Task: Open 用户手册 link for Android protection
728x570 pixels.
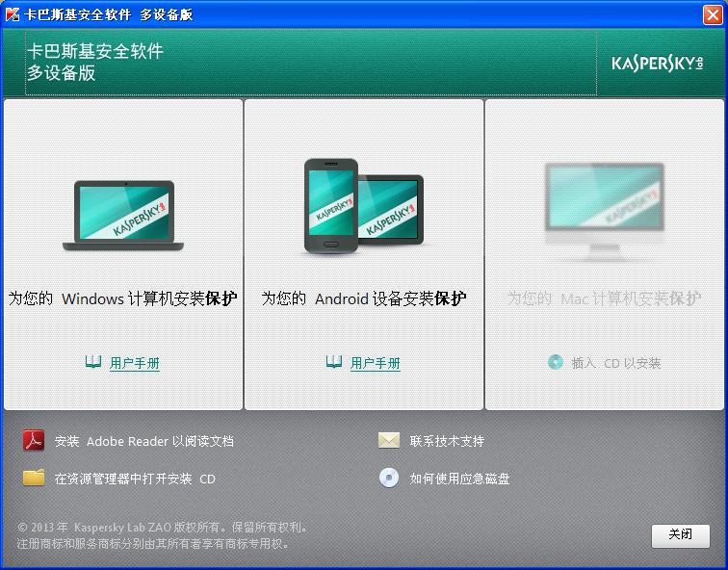Action: pyautogui.click(x=376, y=363)
